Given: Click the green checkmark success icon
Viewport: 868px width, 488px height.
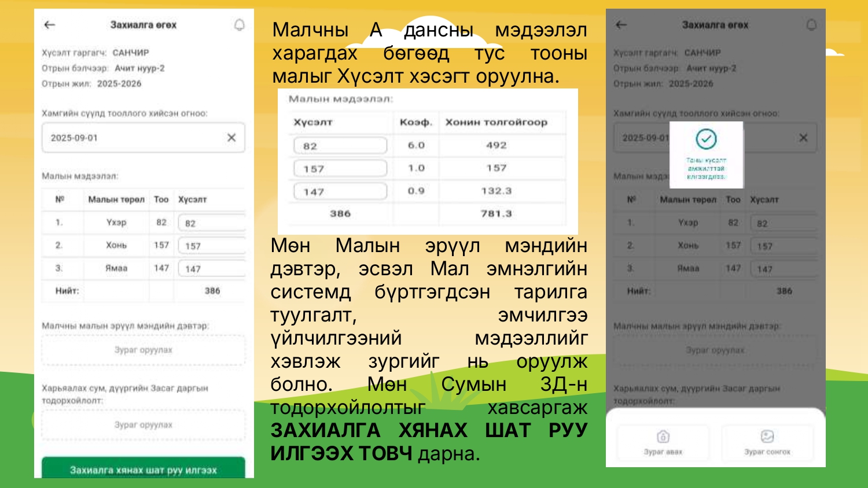Looking at the screenshot, I should [x=706, y=139].
